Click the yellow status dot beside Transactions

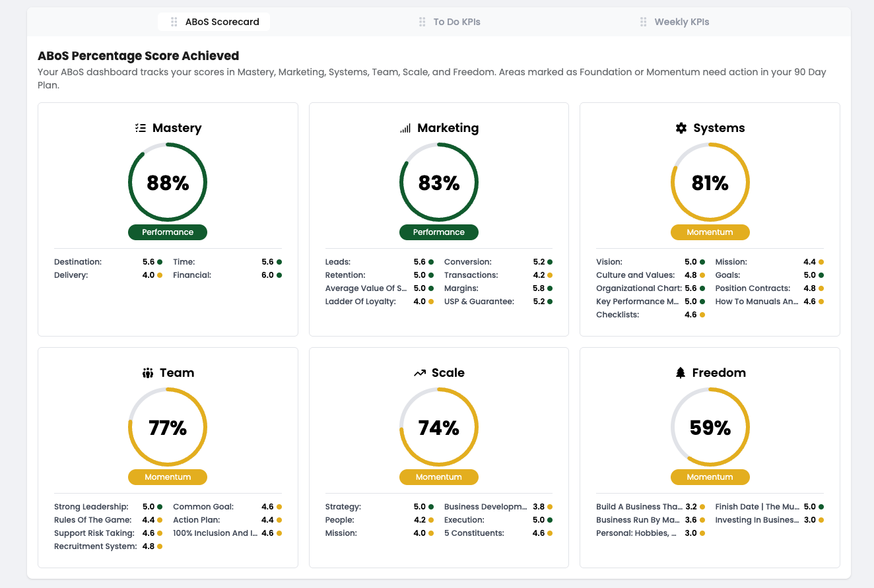tap(550, 275)
